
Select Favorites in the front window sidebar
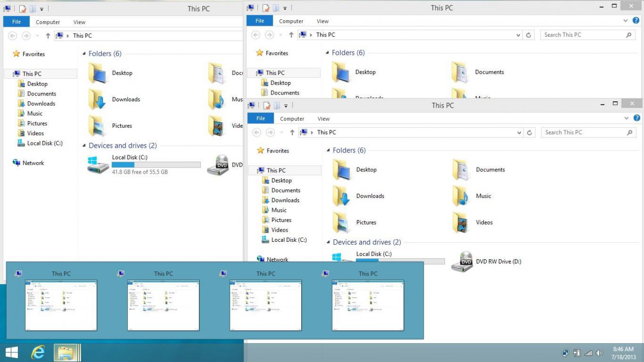click(273, 151)
